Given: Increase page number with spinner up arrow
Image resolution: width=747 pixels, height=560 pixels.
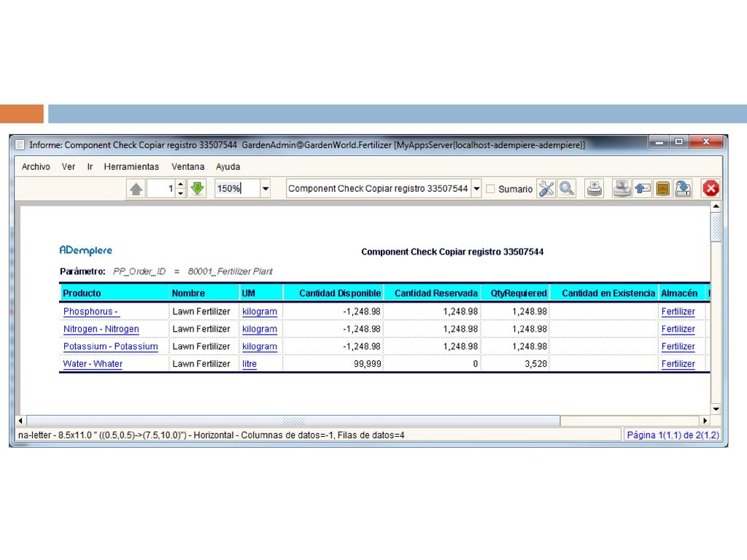Looking at the screenshot, I should tap(181, 184).
